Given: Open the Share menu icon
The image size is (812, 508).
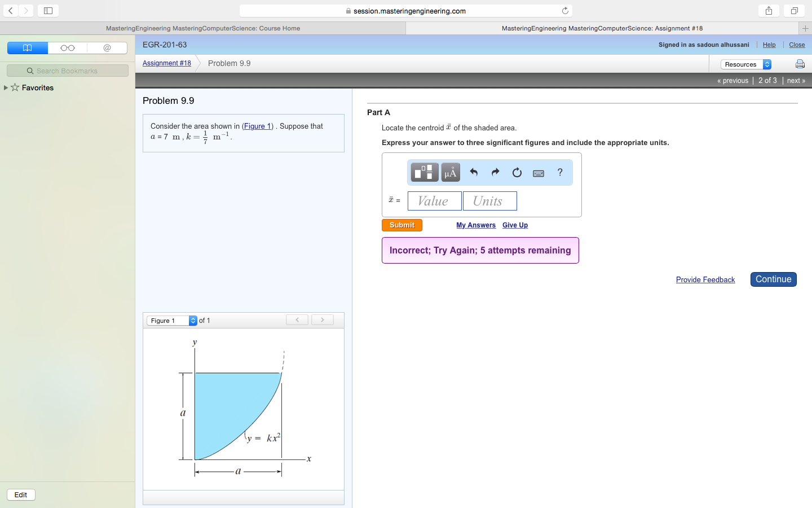Looking at the screenshot, I should point(769,10).
